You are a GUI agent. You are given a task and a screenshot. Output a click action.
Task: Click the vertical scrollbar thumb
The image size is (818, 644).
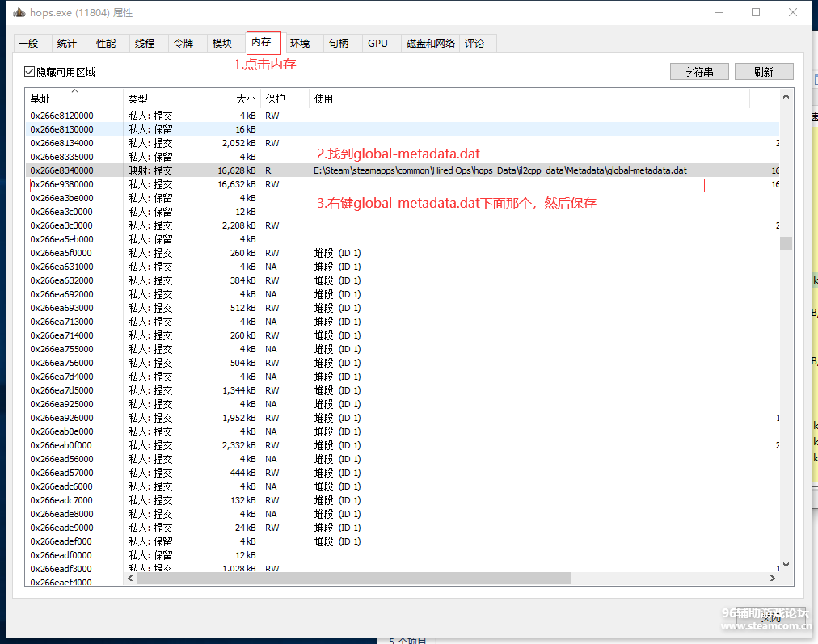click(786, 243)
